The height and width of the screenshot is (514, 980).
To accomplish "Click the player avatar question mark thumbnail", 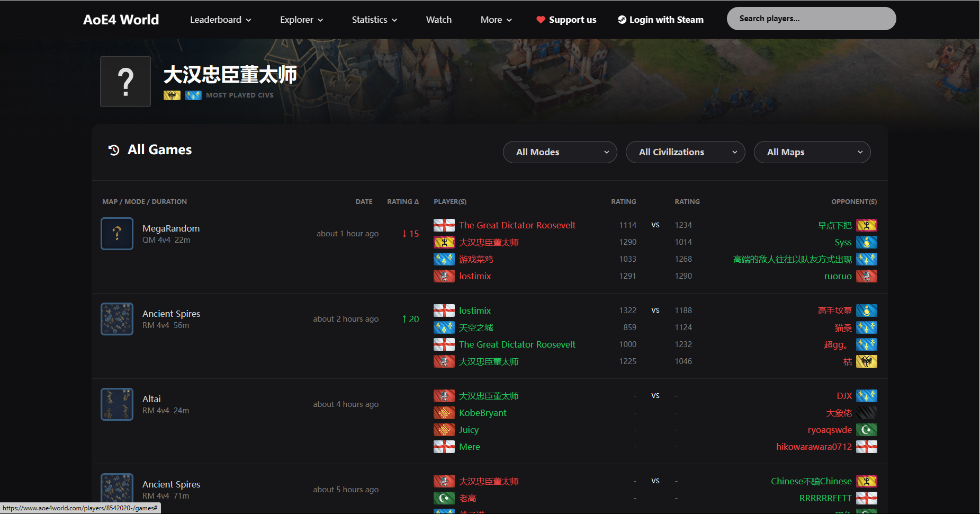I will pyautogui.click(x=125, y=82).
